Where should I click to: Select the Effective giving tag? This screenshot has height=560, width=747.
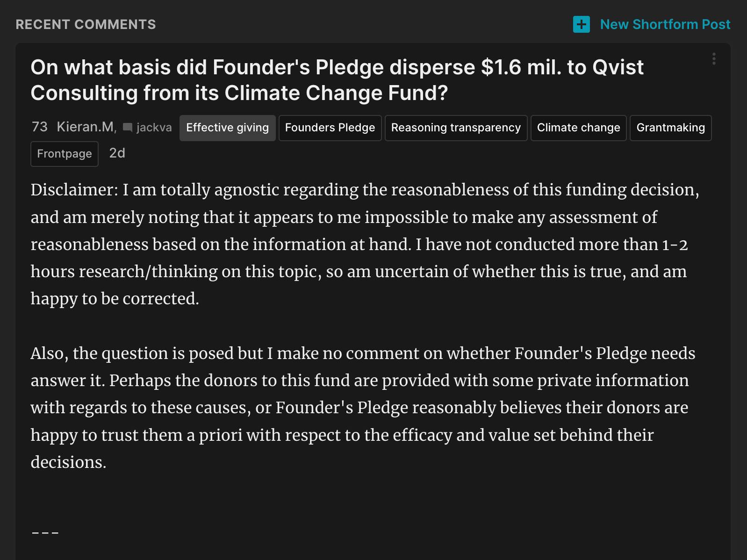[x=228, y=128]
